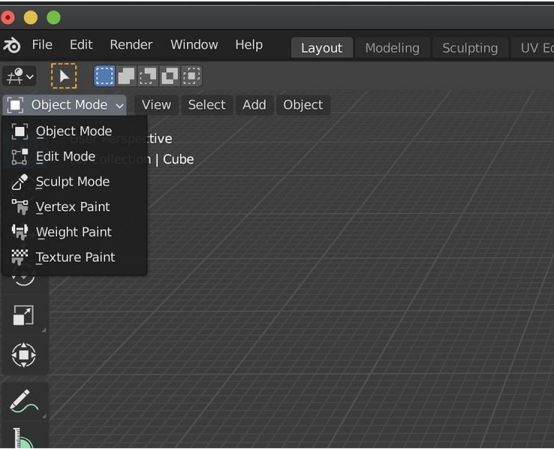
Task: Open the Object menu in viewport header
Action: [x=303, y=105]
